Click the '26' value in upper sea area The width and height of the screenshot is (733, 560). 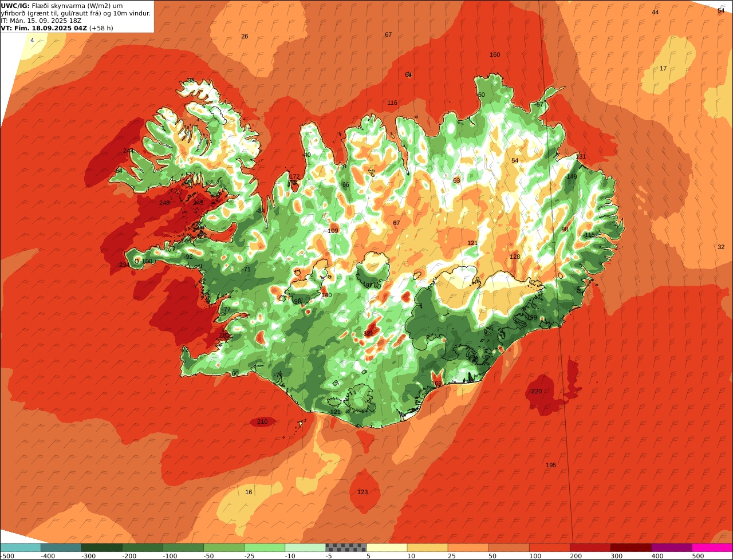(245, 37)
